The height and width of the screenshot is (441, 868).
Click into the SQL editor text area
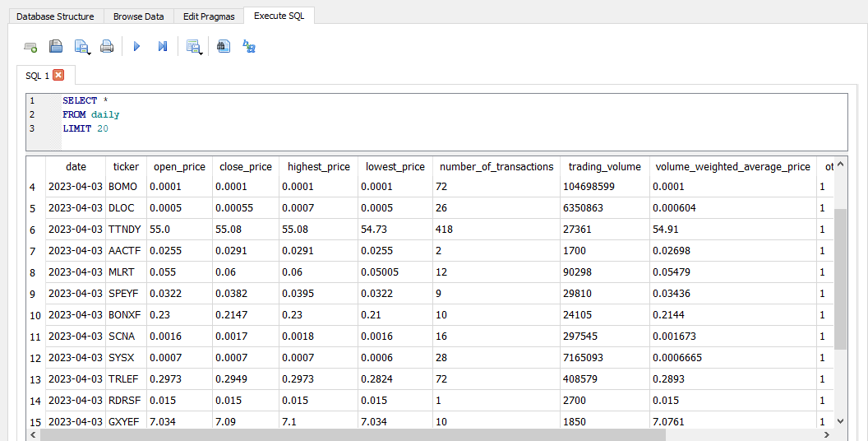(454, 122)
